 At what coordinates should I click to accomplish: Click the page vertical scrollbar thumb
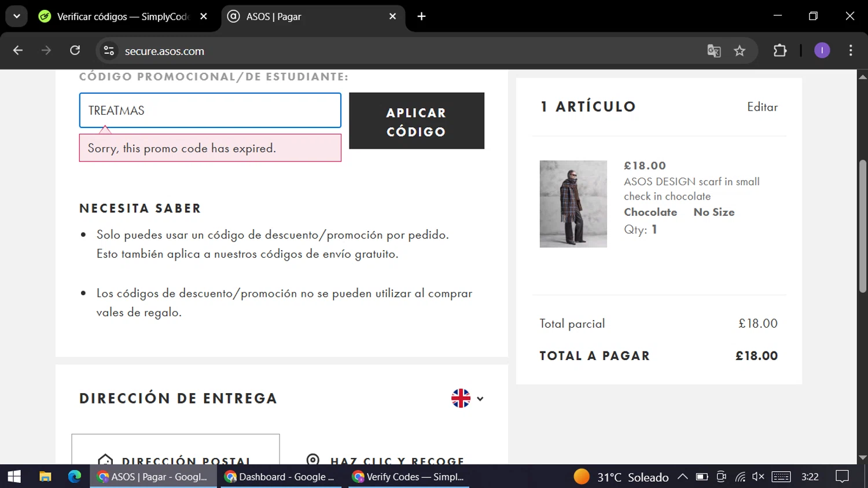863,226
